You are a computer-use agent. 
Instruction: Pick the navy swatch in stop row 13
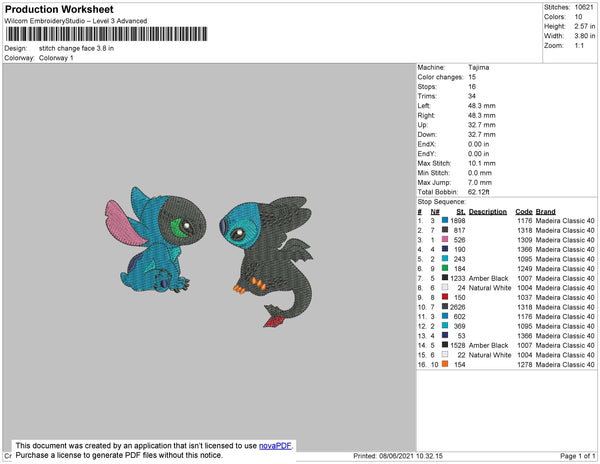pos(445,335)
